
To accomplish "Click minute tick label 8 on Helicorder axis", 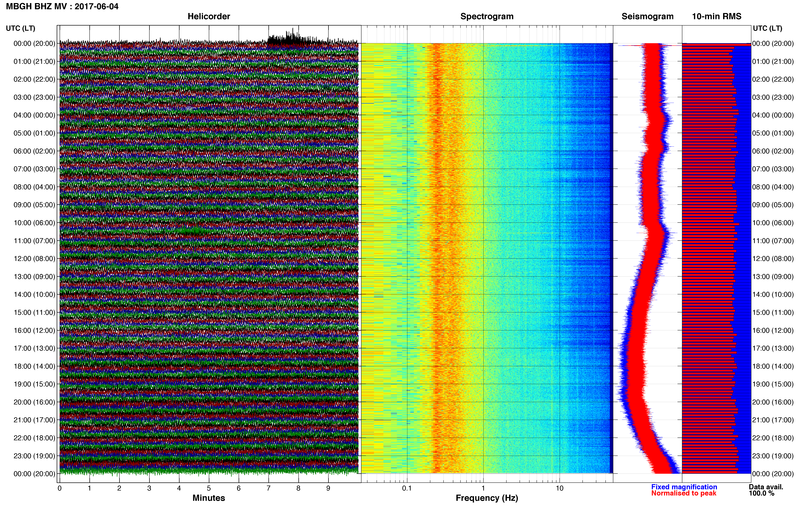I will pyautogui.click(x=298, y=488).
